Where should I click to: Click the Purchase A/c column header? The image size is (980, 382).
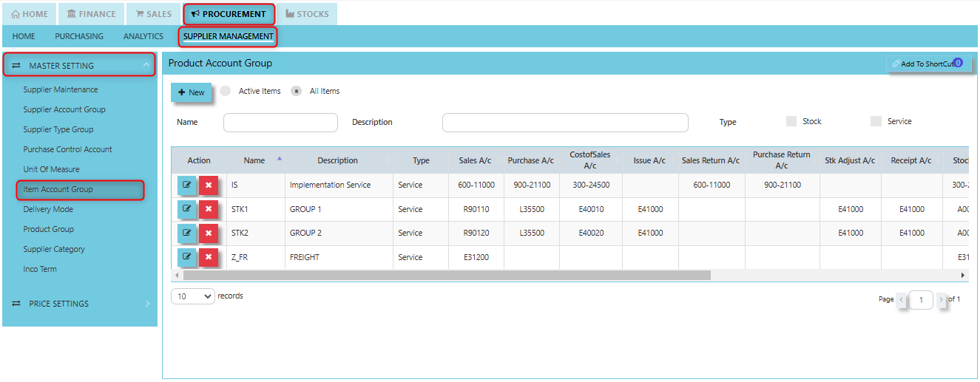[x=531, y=160]
